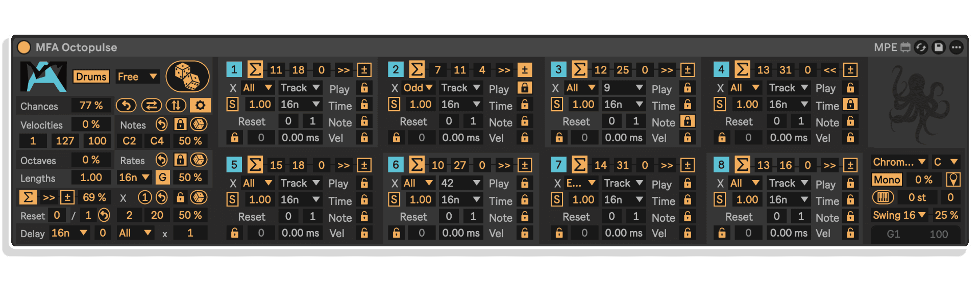Click the direction >> button of pulse 6
The width and height of the screenshot is (980, 281).
[504, 165]
